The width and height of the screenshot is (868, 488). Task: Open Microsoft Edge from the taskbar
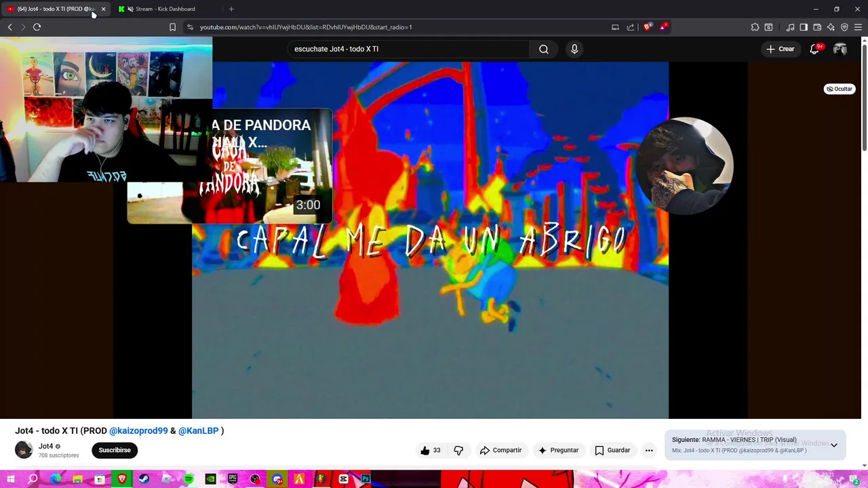click(x=55, y=479)
